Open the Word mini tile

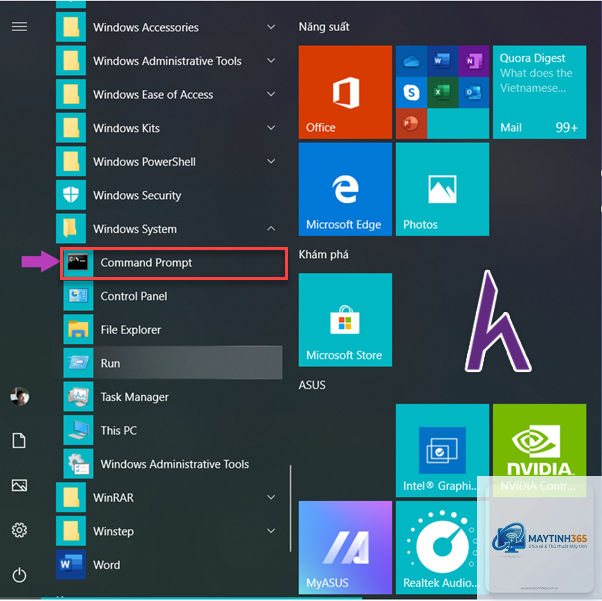coord(442,61)
